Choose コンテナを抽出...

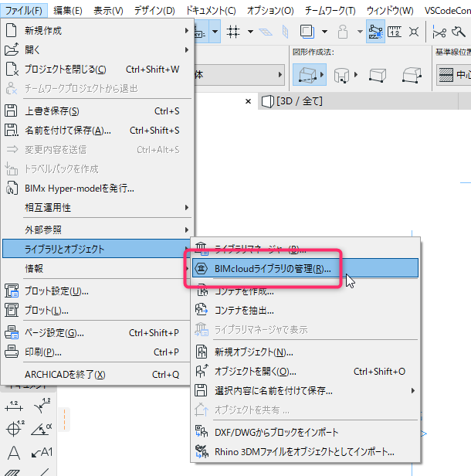(306, 311)
